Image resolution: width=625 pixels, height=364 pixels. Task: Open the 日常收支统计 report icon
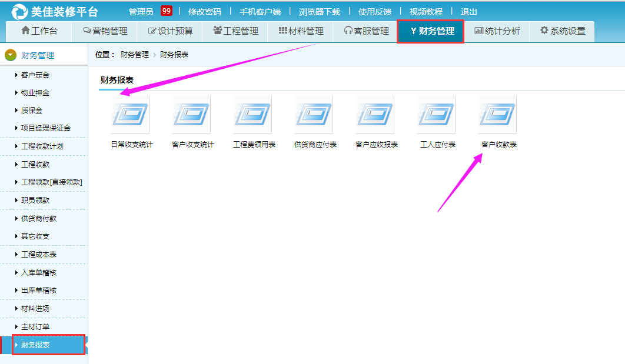coord(130,115)
